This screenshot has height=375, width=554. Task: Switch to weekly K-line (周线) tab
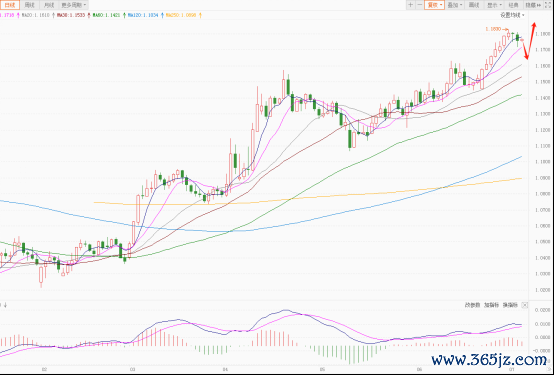[30, 5]
